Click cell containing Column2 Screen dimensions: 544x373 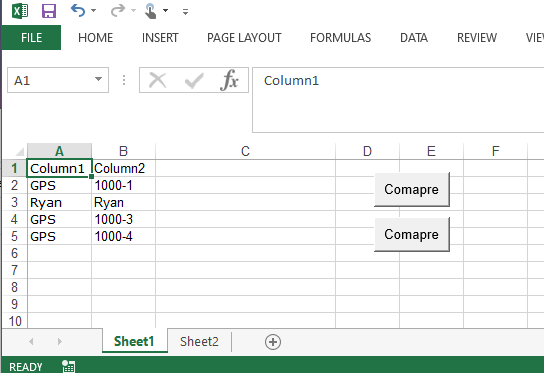pyautogui.click(x=124, y=168)
